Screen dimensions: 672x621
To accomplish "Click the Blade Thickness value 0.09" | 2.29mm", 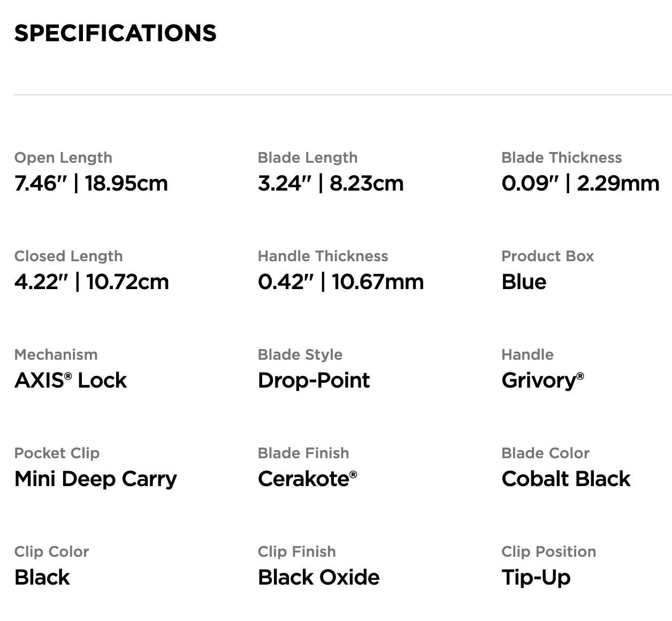I will (x=581, y=184).
